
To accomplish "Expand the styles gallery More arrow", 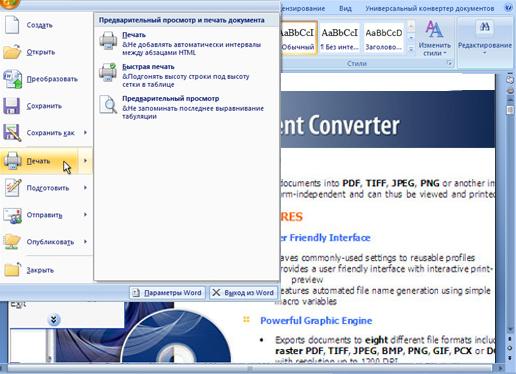I will point(411,49).
